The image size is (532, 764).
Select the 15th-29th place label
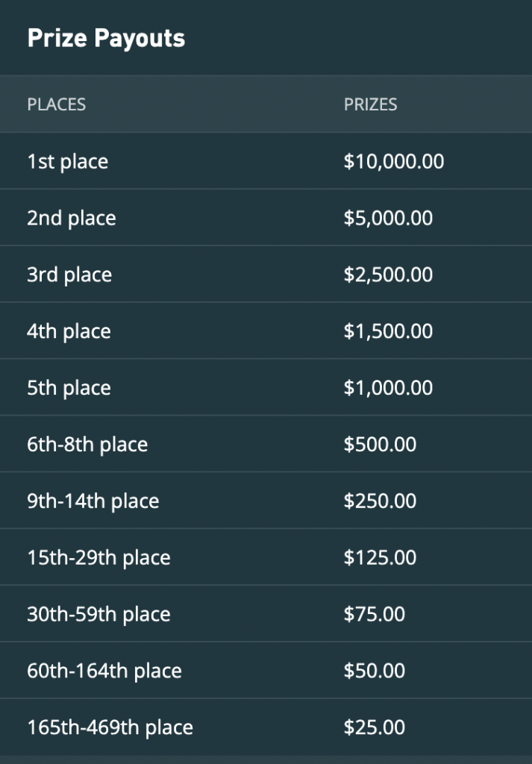99,557
